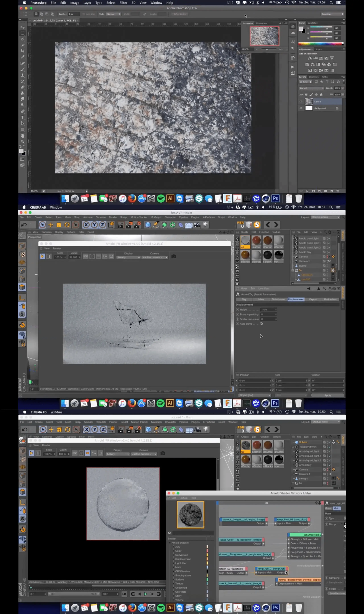Hide the Background layer with eye icon
Viewport: 364px width, 614px height.
point(301,108)
